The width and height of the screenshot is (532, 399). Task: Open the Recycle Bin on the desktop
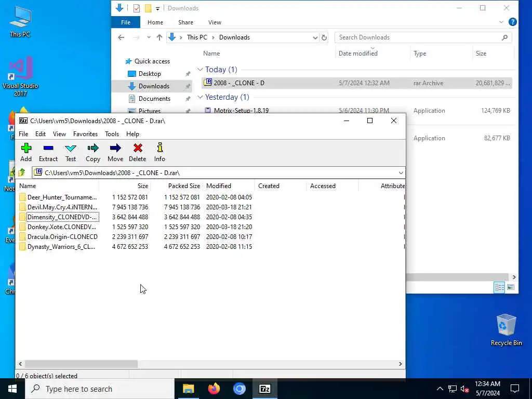point(506,330)
